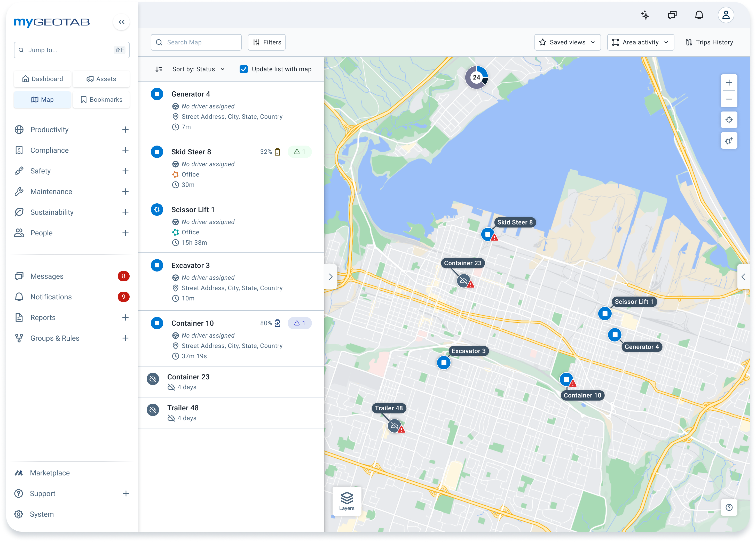Select Excavator 3 in asset list
This screenshot has height=542, width=756.
(231, 282)
